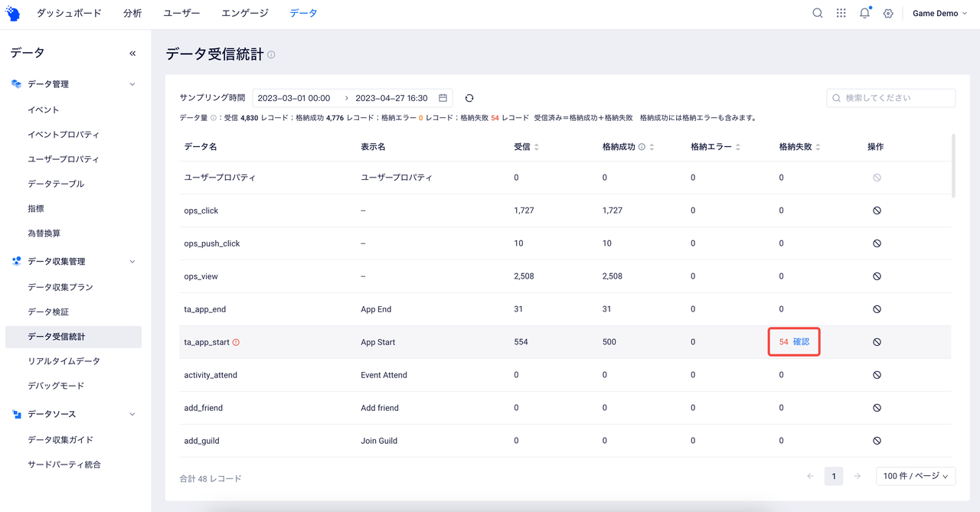This screenshot has width=980, height=512.
Task: Open the 100 件 / ページ page size dropdown
Action: [x=915, y=476]
